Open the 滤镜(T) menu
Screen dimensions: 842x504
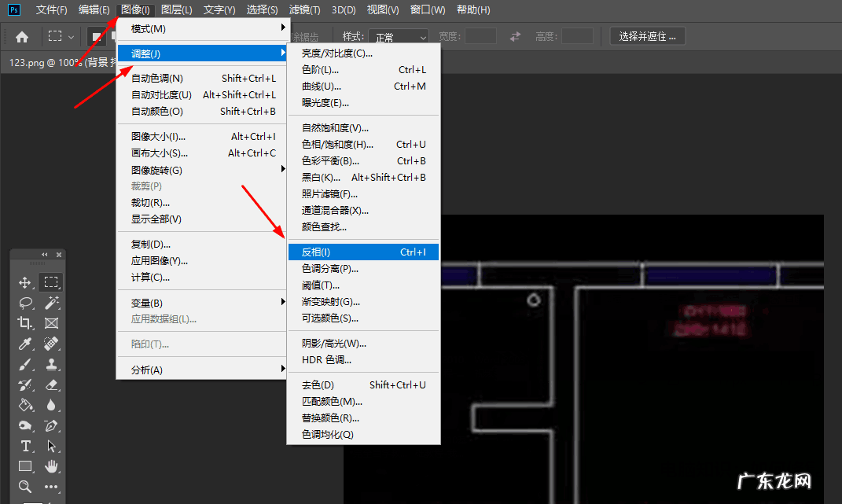[x=304, y=9]
